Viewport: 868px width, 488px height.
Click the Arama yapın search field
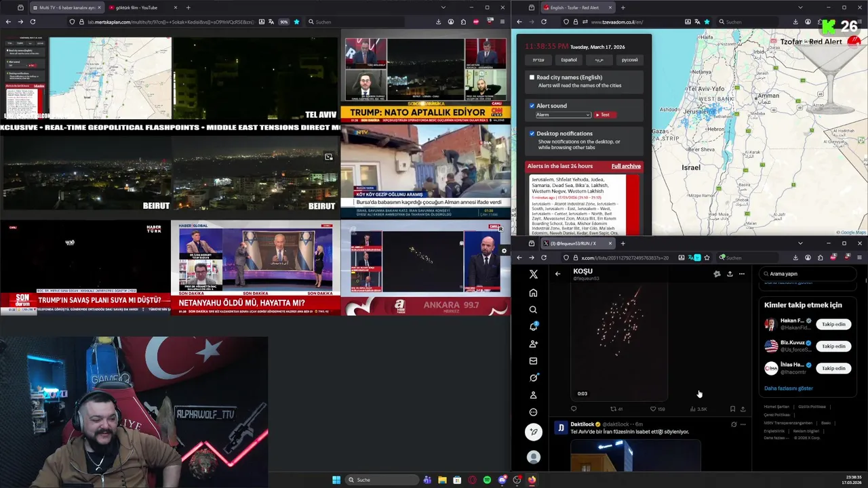coord(808,274)
